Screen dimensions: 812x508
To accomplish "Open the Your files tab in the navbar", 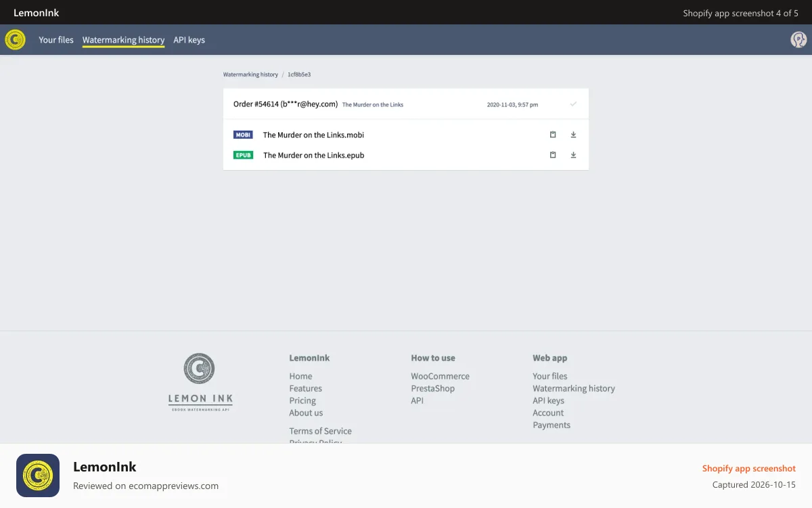I will tap(56, 40).
